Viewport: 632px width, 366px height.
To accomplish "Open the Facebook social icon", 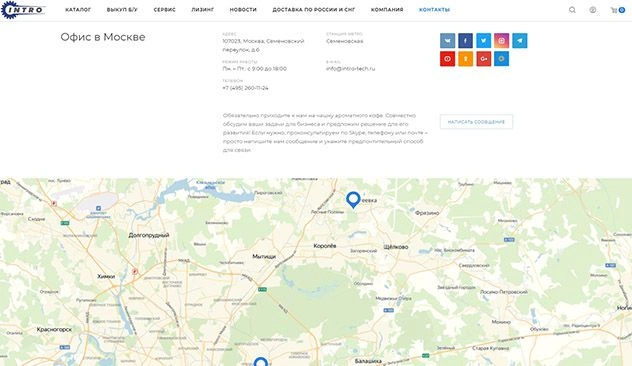I will 466,41.
